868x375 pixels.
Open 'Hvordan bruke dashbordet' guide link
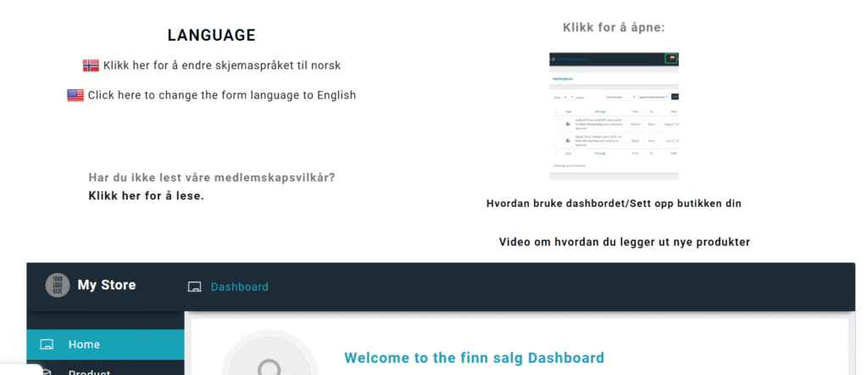pos(614,204)
